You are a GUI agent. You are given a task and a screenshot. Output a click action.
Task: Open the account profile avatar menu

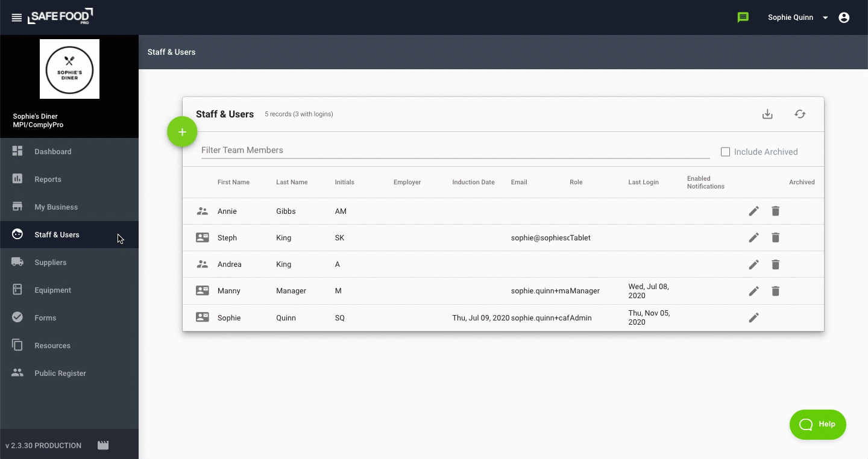(x=844, y=17)
